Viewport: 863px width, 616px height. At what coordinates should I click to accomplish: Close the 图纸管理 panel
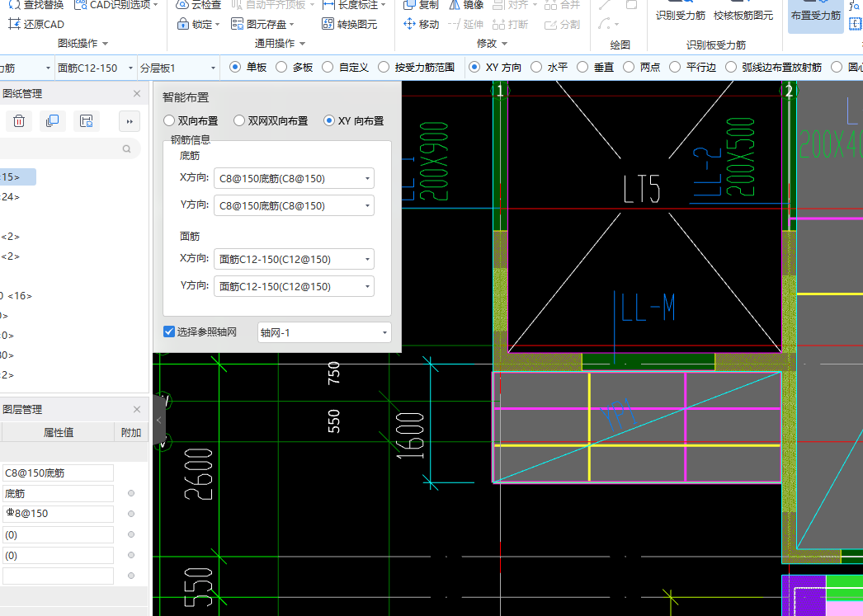click(x=137, y=93)
